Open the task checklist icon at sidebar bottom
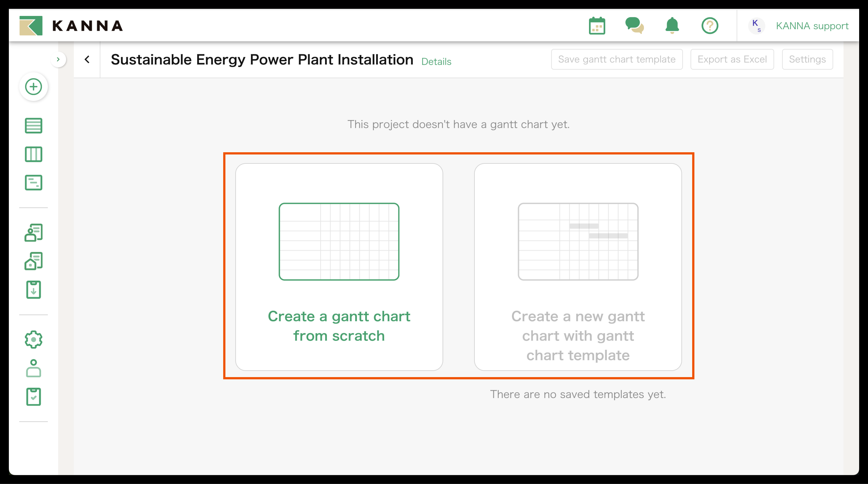868x484 pixels. 33,396
